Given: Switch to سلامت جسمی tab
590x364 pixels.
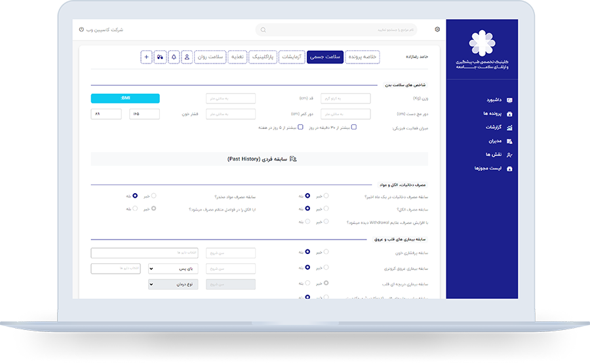Looking at the screenshot, I should click(325, 57).
